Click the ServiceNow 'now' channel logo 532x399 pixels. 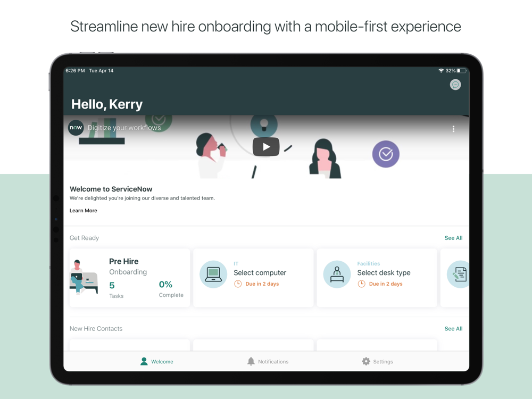[x=76, y=128]
